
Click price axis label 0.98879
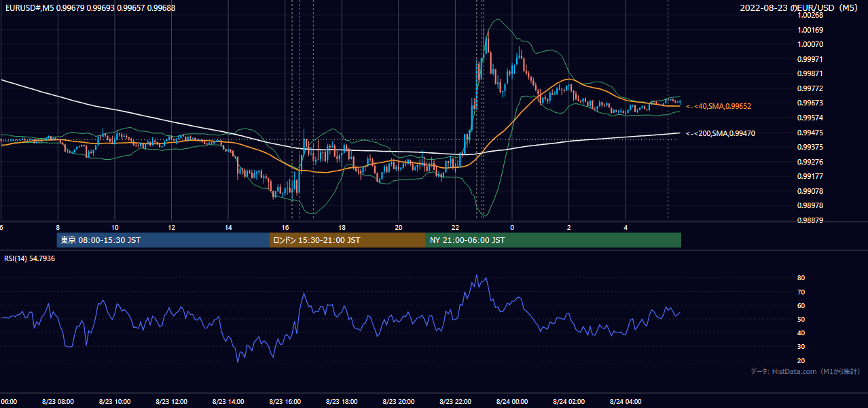[811, 220]
